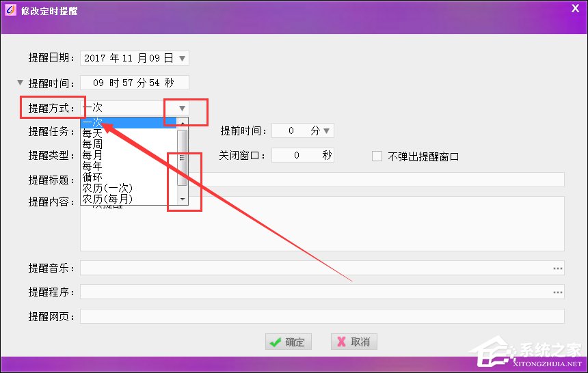Click the dropdown list scrollbar thumb
This screenshot has width=588, height=373.
[x=183, y=157]
